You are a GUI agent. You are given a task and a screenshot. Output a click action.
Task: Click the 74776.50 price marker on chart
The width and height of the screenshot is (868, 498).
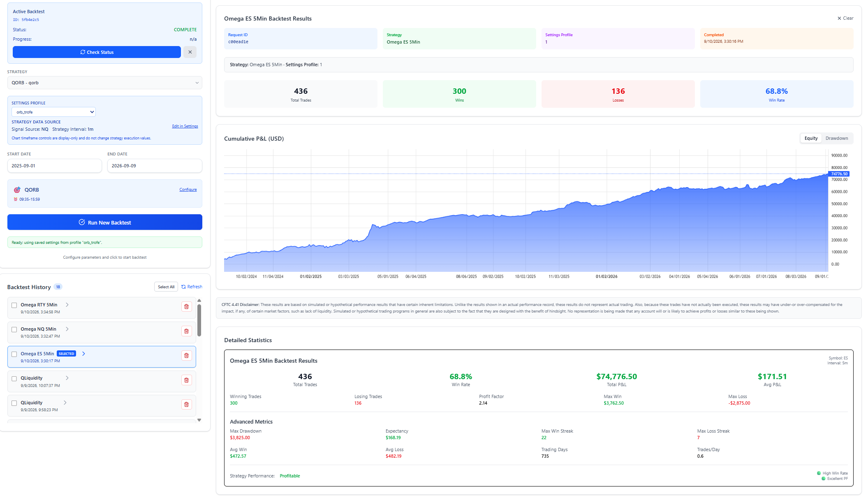click(x=839, y=174)
